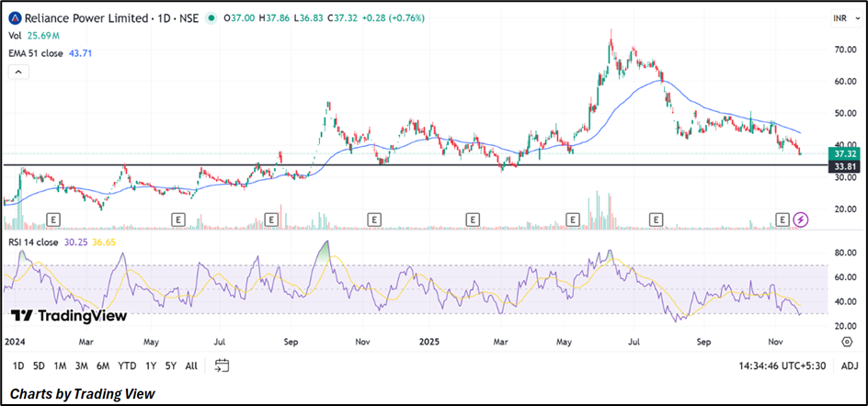Open the go-to-date calendar icon

point(222,366)
